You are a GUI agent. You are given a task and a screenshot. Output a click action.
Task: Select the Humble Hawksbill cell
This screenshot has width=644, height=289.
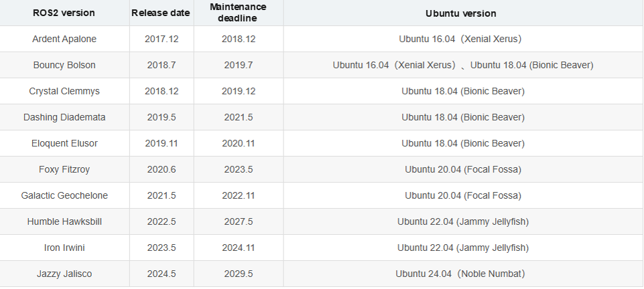tap(64, 222)
